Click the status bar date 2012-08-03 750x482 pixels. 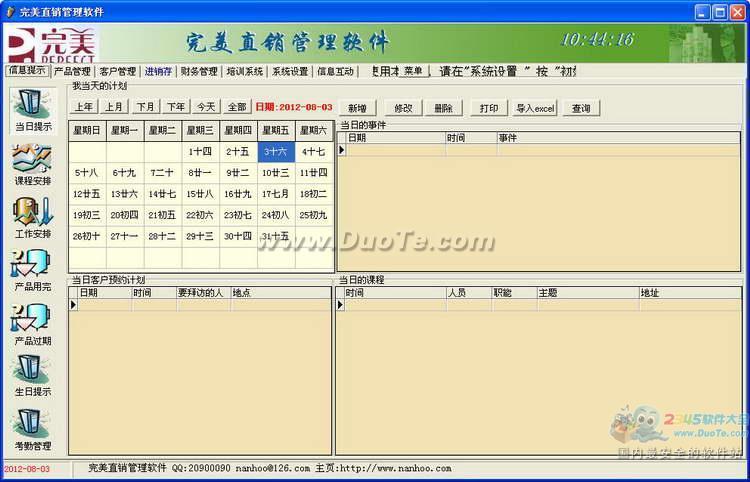pyautogui.click(x=27, y=469)
